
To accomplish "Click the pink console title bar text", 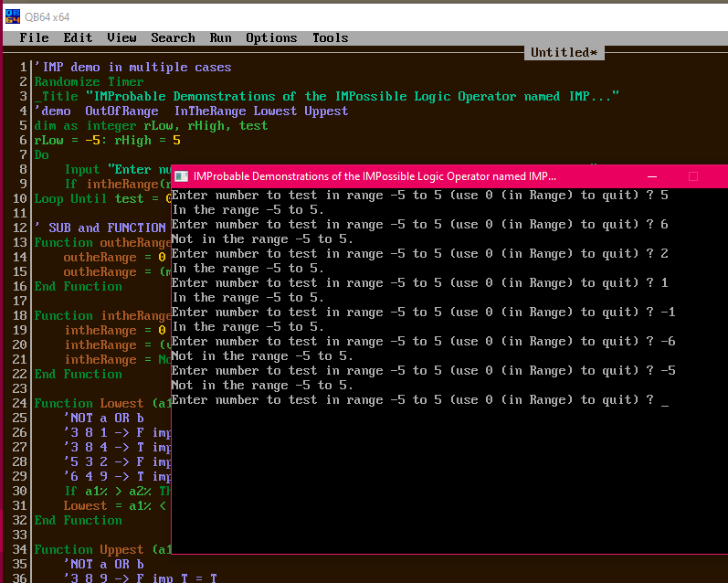I will (375, 176).
